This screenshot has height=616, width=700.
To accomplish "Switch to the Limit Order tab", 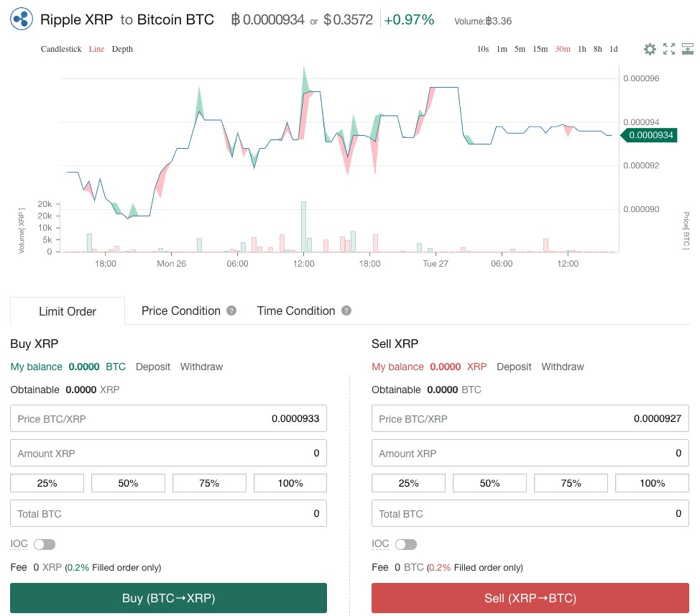I will point(68,311).
